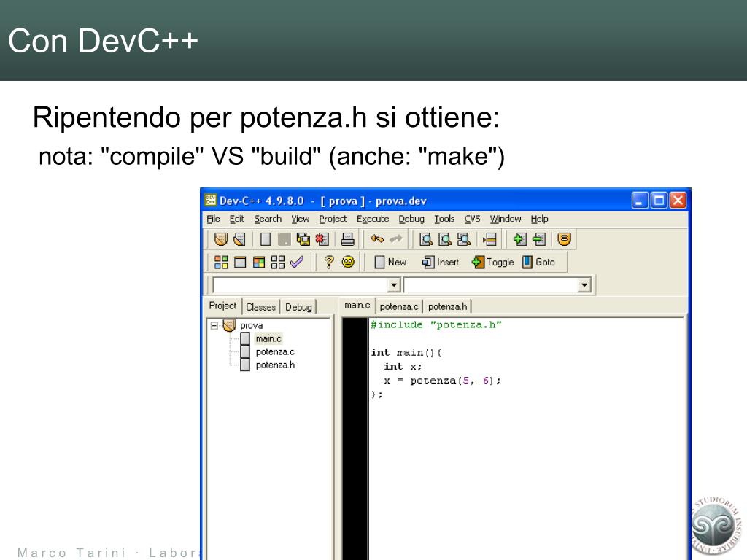Open the Search menu

coord(268,219)
